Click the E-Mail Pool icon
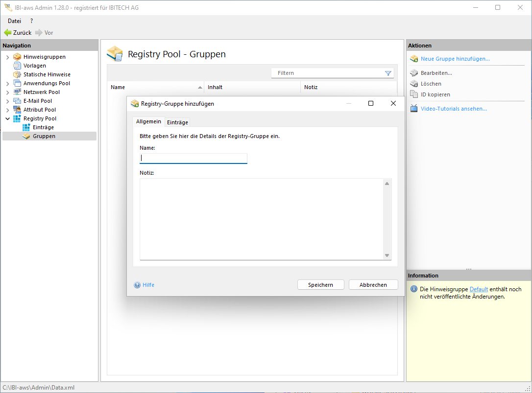This screenshot has width=532, height=393. pyautogui.click(x=17, y=101)
